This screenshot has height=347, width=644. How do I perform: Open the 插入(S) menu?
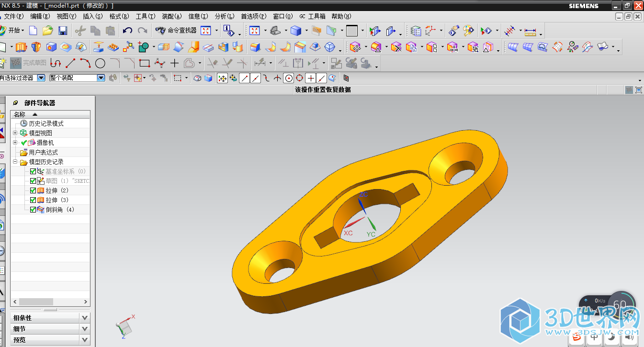point(93,16)
